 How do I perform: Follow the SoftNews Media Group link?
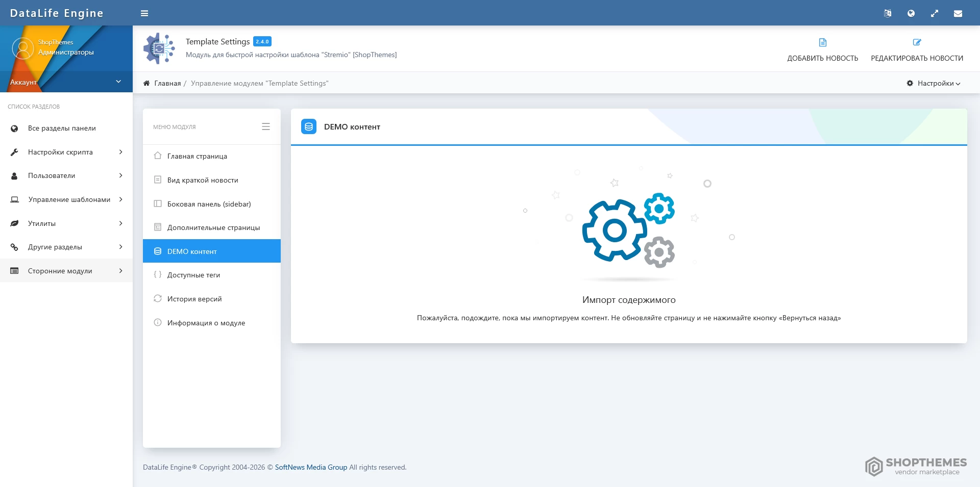click(311, 467)
